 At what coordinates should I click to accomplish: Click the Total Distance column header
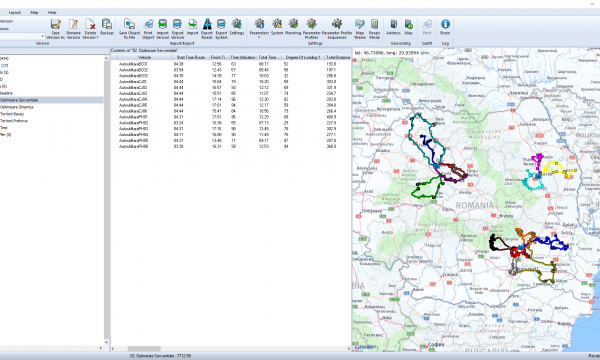coord(338,57)
